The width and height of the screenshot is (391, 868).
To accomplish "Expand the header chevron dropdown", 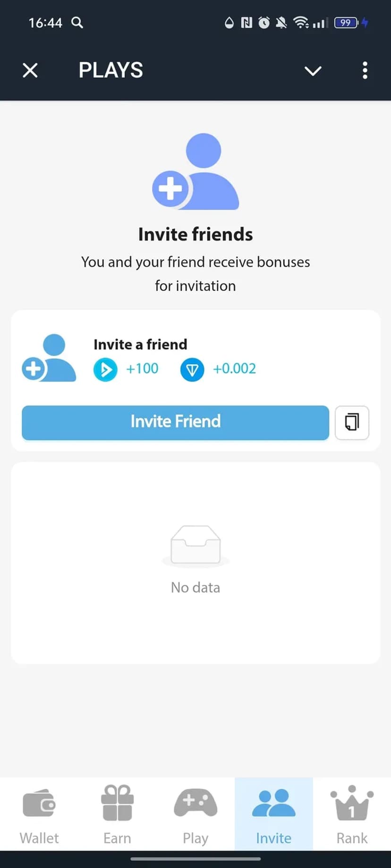I will (313, 71).
